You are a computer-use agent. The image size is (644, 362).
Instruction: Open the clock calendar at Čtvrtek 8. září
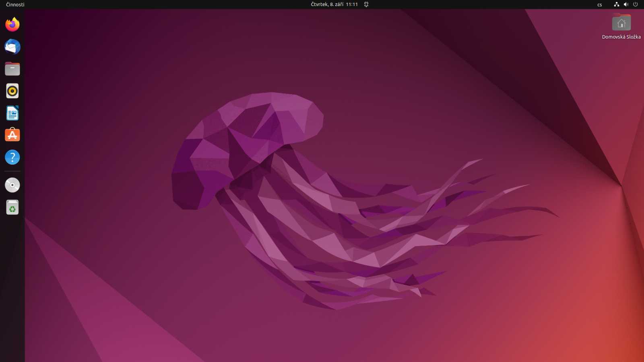coord(334,4)
